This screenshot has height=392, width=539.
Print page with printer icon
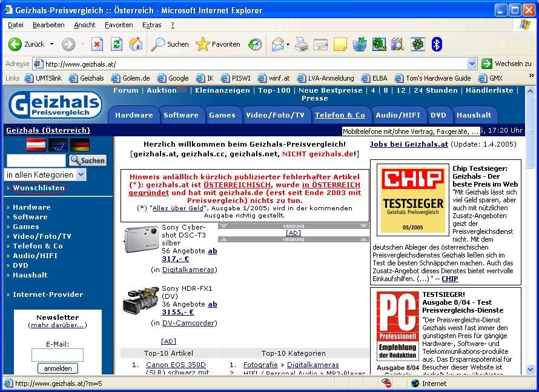click(302, 44)
